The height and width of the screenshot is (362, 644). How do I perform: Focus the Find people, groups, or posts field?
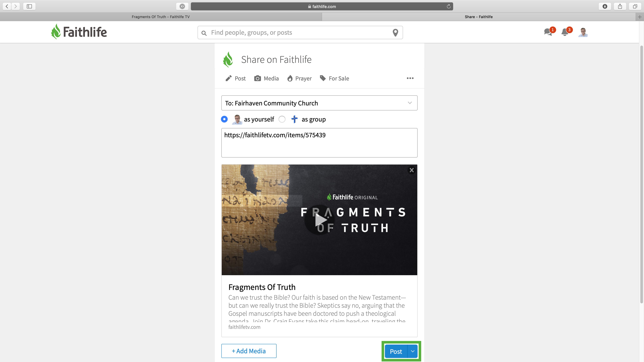(300, 33)
